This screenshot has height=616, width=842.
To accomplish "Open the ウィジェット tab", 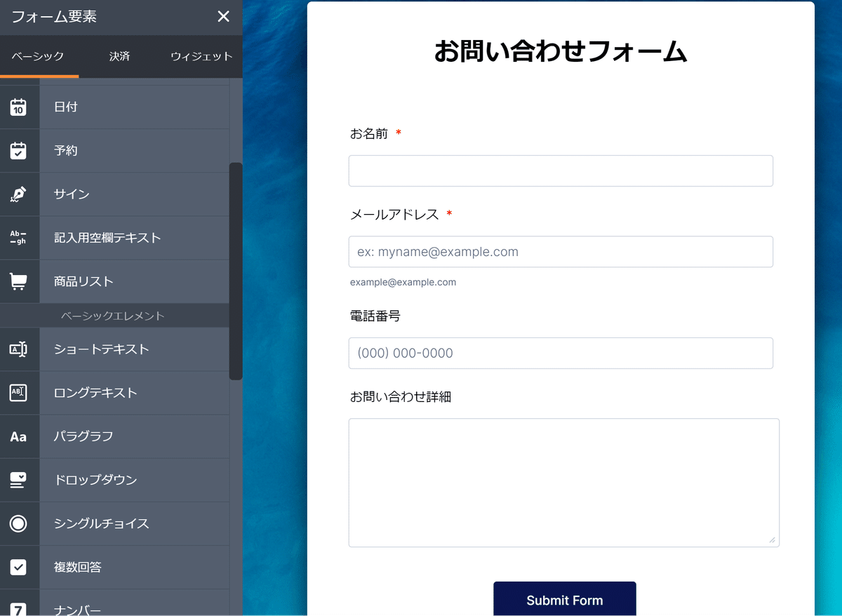I will click(201, 56).
